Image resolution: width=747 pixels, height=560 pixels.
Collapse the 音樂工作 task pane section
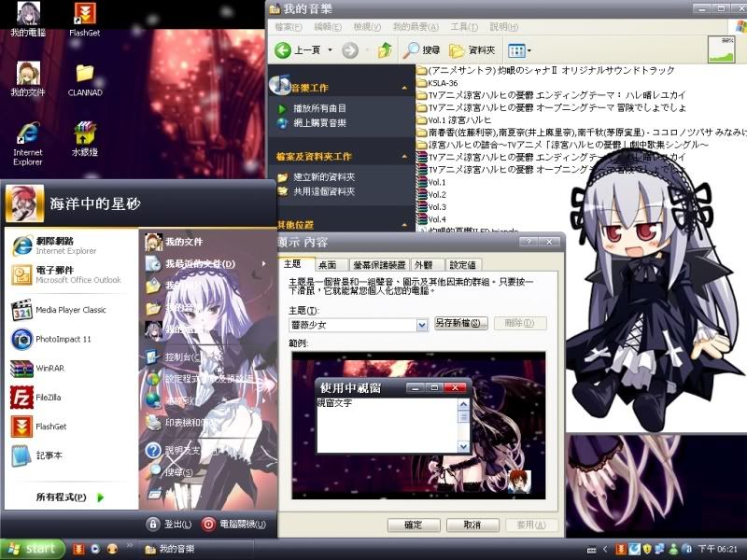click(404, 88)
